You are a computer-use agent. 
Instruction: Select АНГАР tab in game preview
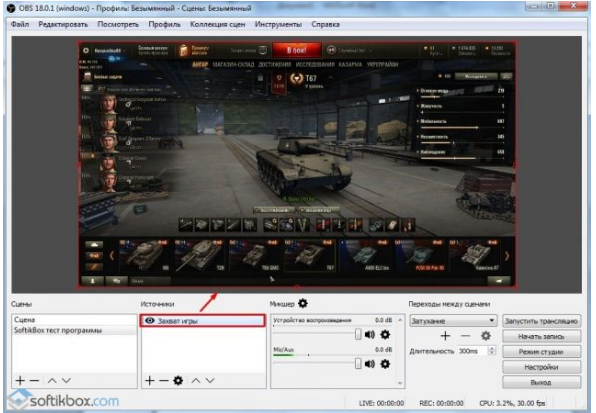200,65
